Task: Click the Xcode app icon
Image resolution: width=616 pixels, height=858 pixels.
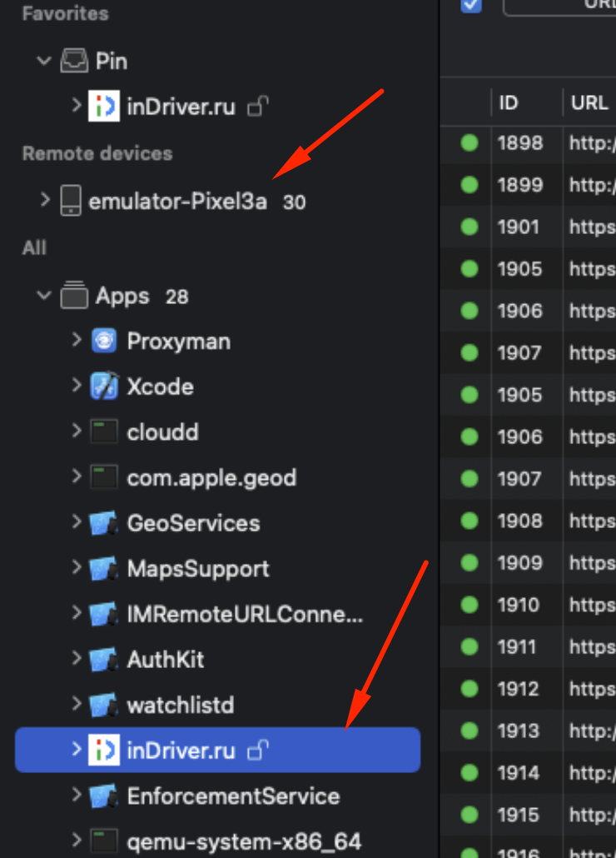Action: (x=104, y=386)
